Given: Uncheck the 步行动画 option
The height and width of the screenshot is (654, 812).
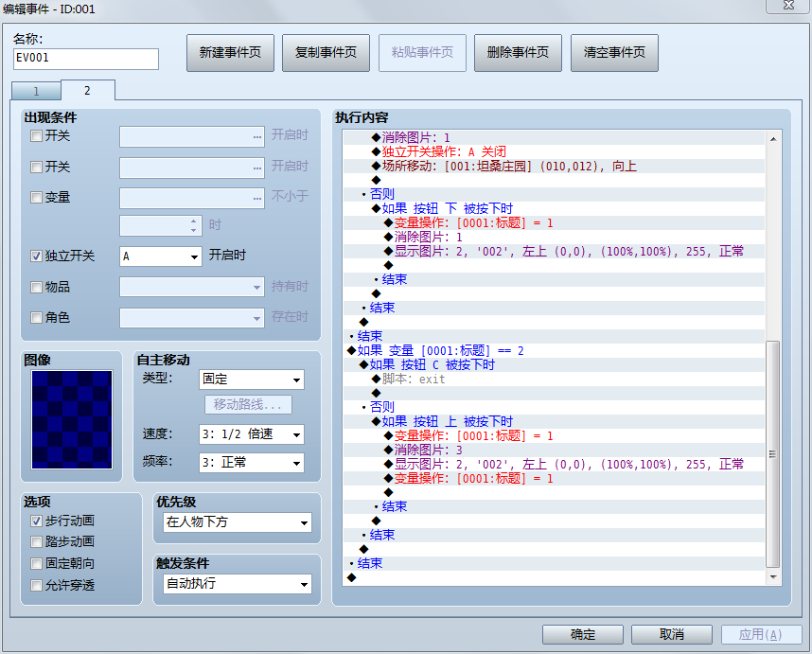Looking at the screenshot, I should click(36, 521).
